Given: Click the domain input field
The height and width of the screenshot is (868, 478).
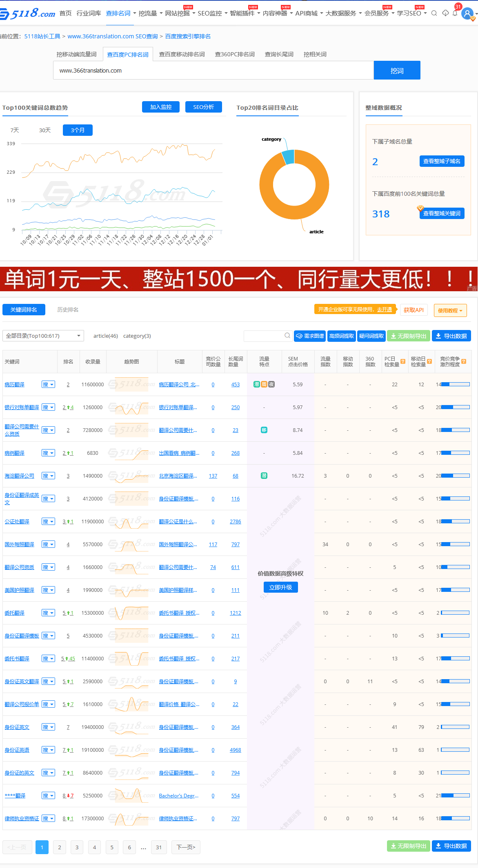Looking at the screenshot, I should (213, 70).
